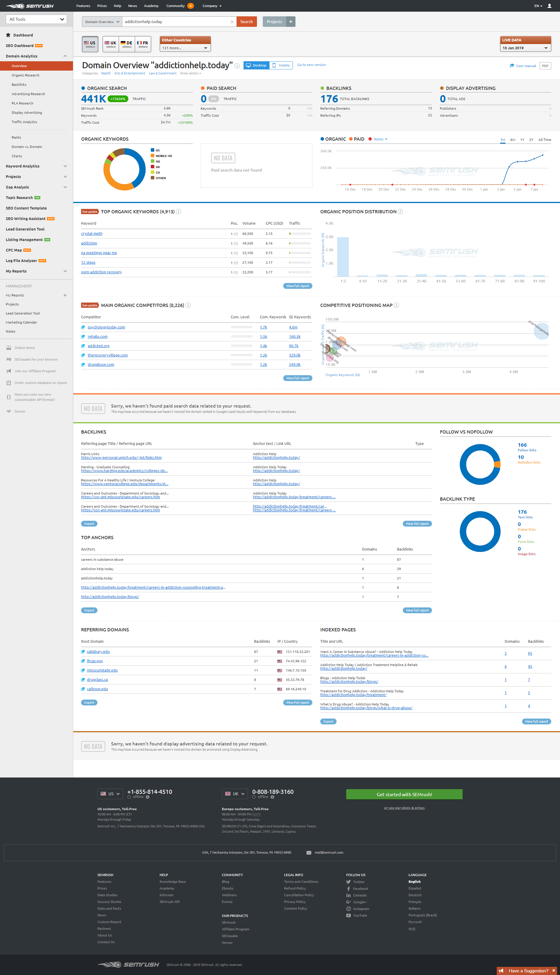The image size is (560, 975).
Task: Export the Backlinks table
Action: click(89, 524)
